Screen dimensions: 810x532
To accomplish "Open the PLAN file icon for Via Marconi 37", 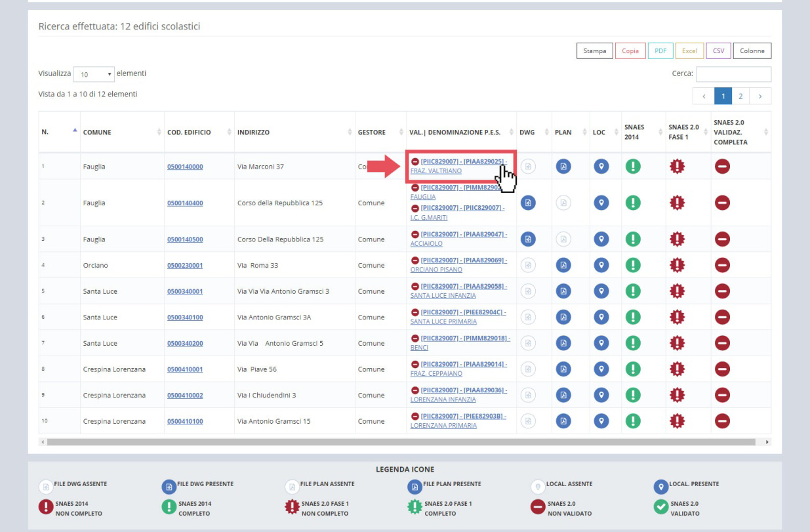I will (x=562, y=167).
